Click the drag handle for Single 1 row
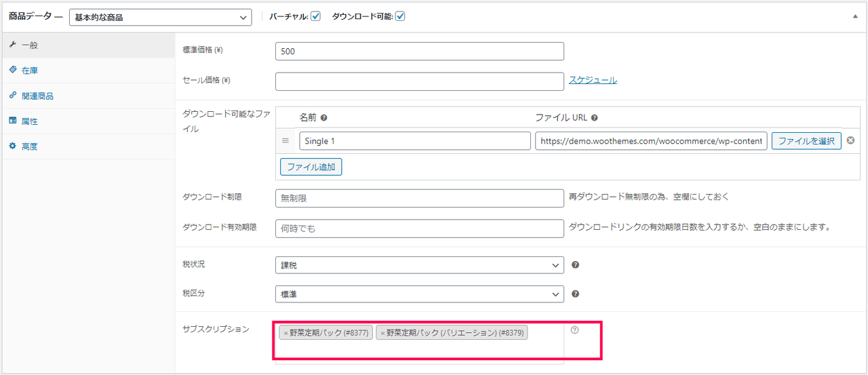Viewport: 868px width, 375px height. (x=285, y=141)
